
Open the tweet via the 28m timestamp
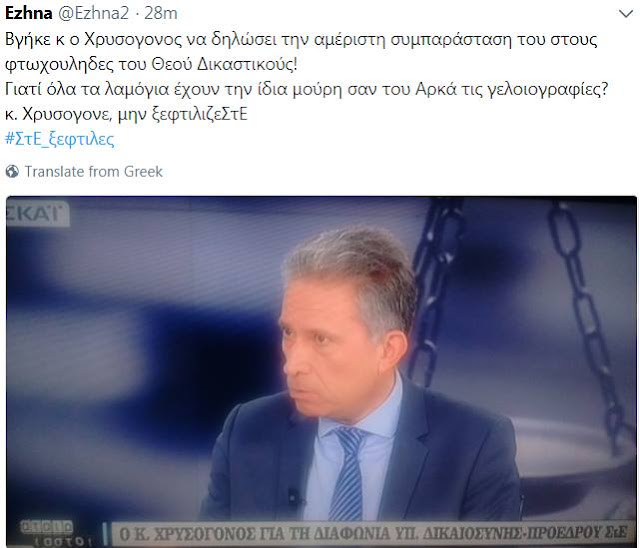(161, 13)
